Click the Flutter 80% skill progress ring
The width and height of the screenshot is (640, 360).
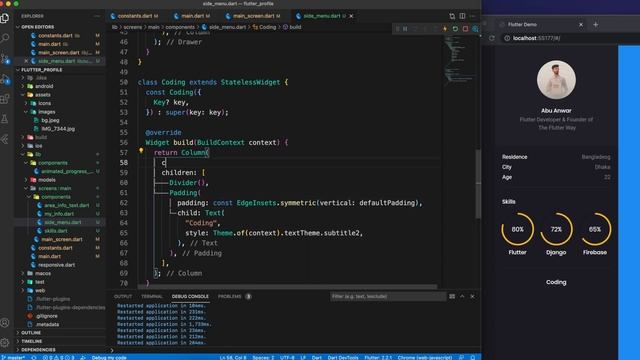pos(518,229)
